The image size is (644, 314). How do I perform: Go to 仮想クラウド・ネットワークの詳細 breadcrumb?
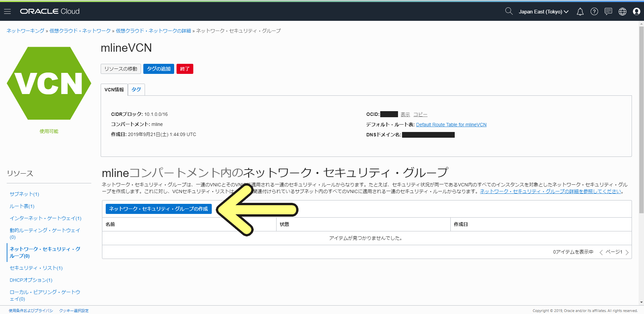pos(153,31)
